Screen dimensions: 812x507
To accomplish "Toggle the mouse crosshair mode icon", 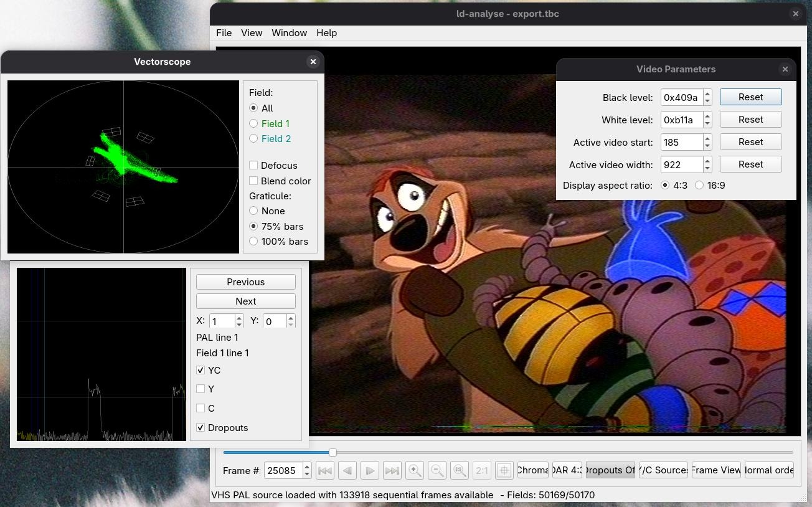I will pos(504,470).
